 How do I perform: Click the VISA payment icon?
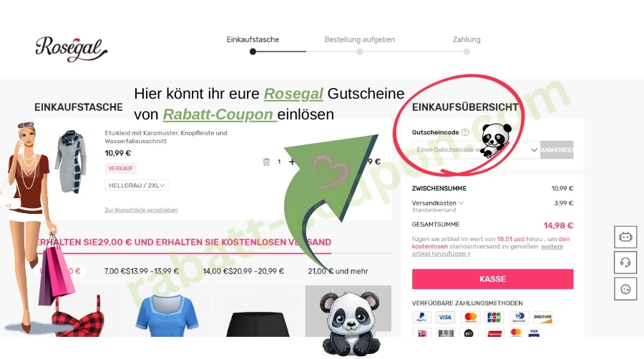pyautogui.click(x=445, y=317)
